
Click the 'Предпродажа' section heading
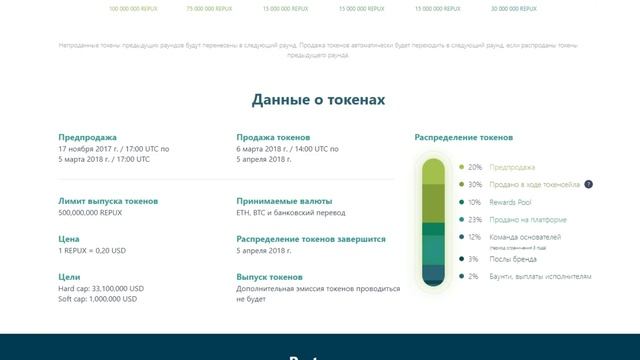point(87,137)
